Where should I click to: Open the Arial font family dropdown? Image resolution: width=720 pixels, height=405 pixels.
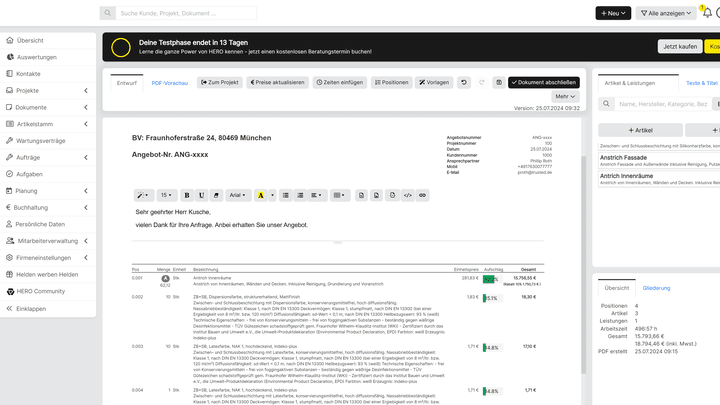click(x=237, y=195)
